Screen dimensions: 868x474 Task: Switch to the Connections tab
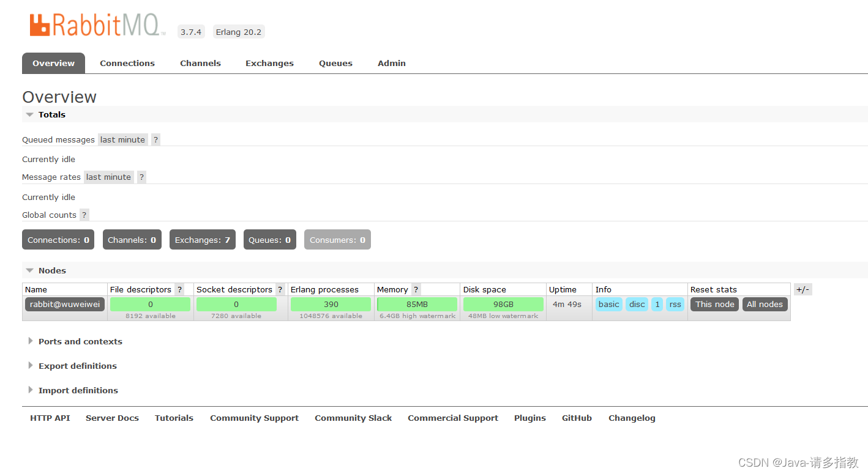pyautogui.click(x=127, y=63)
